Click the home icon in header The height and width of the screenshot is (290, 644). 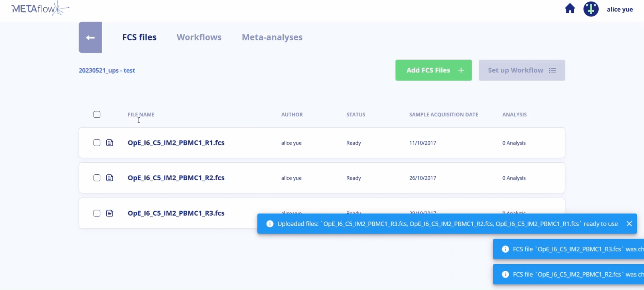(570, 9)
